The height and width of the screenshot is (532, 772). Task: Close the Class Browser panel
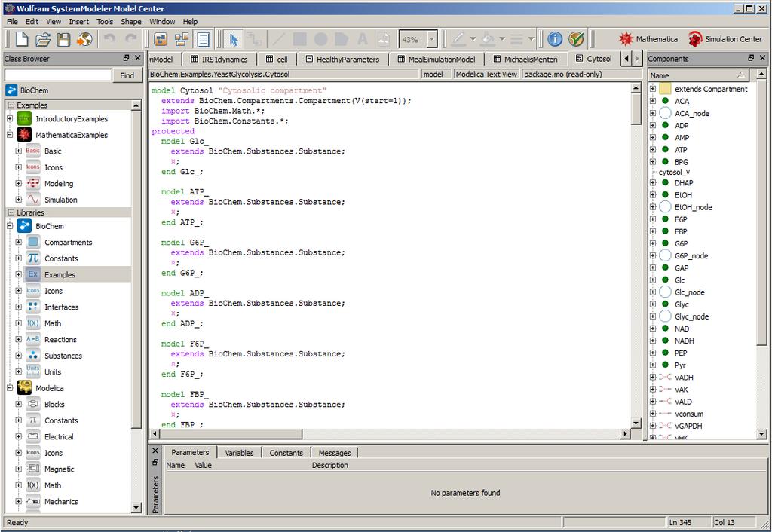click(x=138, y=58)
